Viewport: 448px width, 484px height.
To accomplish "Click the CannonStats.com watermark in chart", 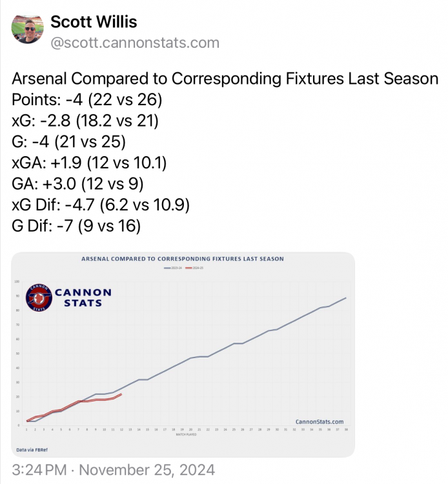I will tap(319, 421).
